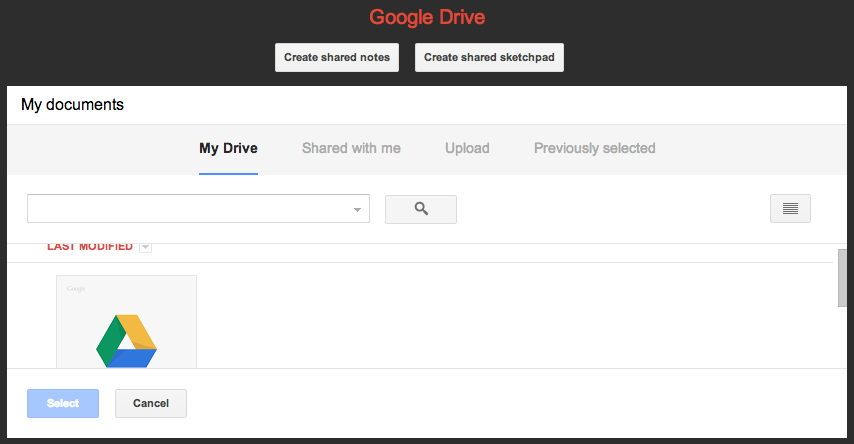
Task: Switch to the My Drive tab
Action: pyautogui.click(x=228, y=148)
